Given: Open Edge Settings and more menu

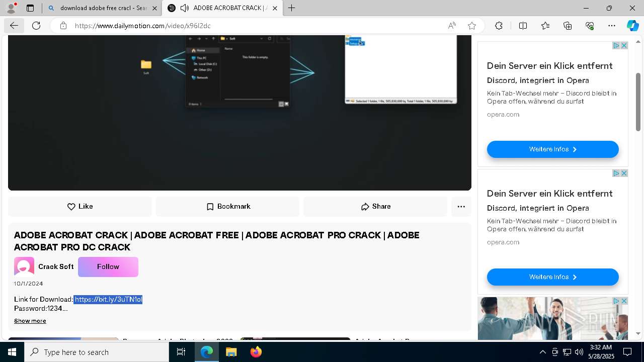Looking at the screenshot, I should [612, 26].
